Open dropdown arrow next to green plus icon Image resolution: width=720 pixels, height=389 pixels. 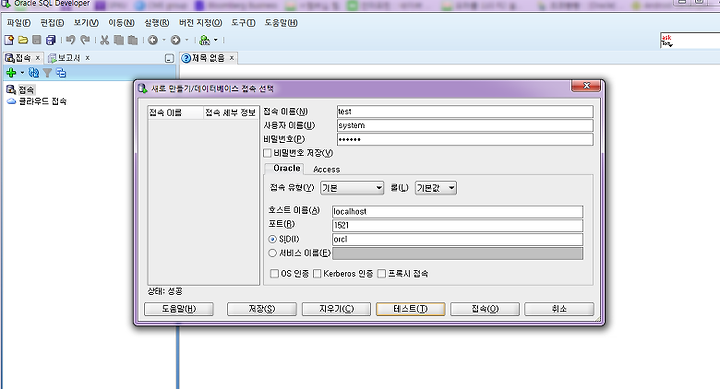tap(22, 73)
